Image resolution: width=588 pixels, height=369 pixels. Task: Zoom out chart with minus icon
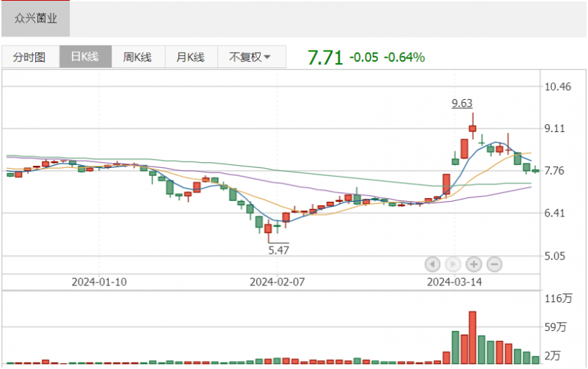tap(494, 265)
